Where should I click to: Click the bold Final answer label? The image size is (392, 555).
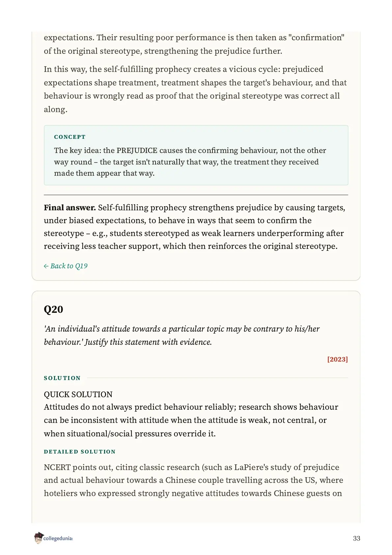70,208
